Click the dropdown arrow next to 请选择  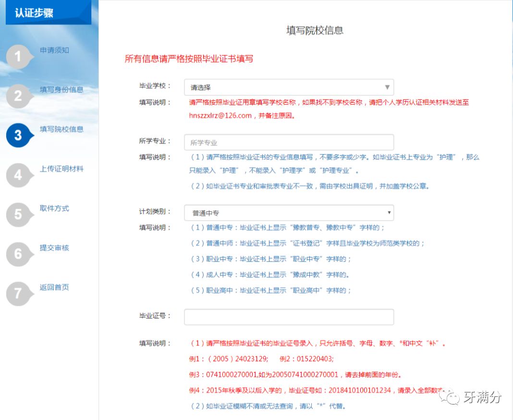coord(387,87)
